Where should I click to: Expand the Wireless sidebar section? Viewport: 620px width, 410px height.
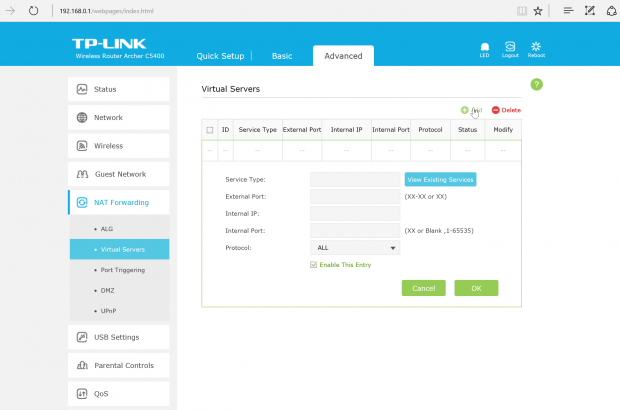point(118,145)
